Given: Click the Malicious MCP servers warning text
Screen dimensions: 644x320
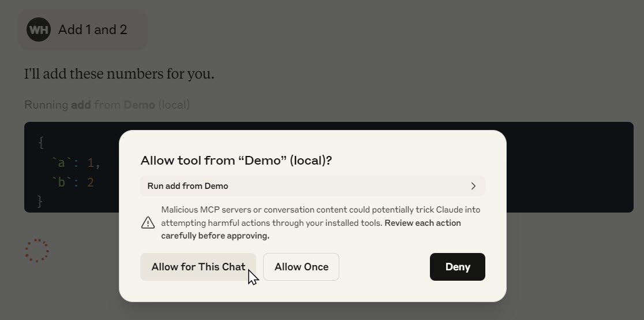Looking at the screenshot, I should [x=320, y=222].
